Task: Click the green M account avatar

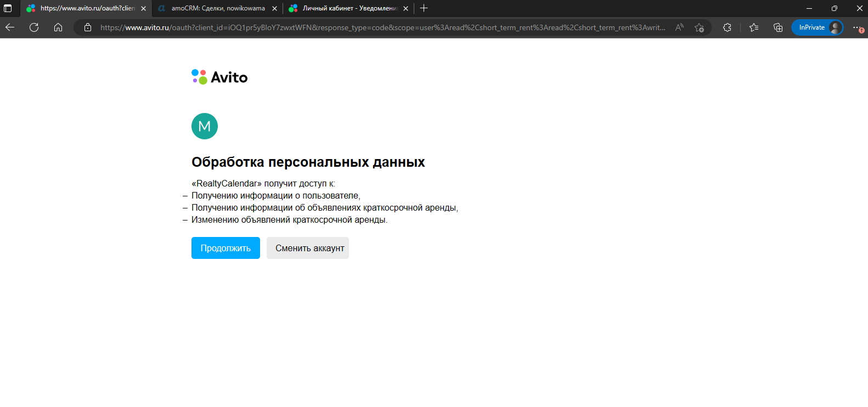Action: (x=205, y=126)
